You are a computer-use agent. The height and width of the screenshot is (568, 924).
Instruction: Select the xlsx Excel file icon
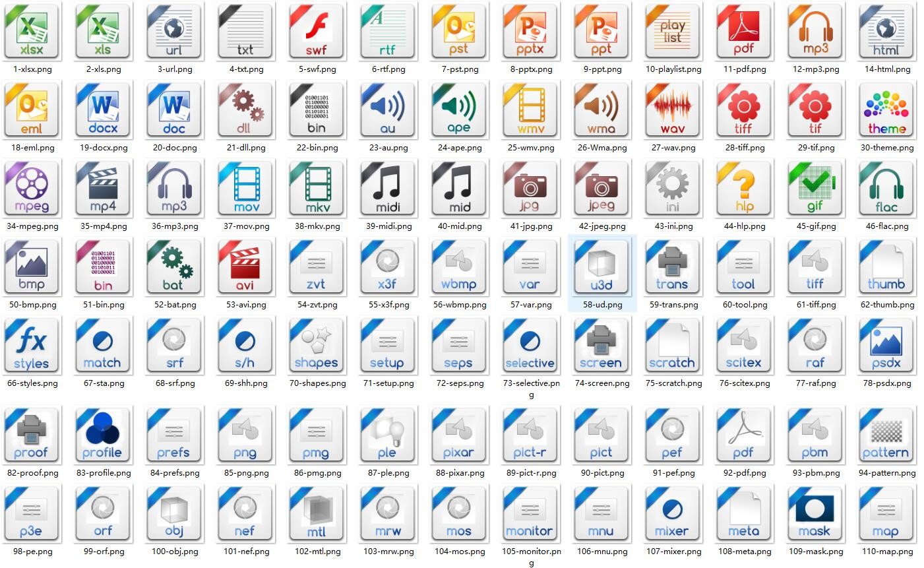click(x=32, y=32)
